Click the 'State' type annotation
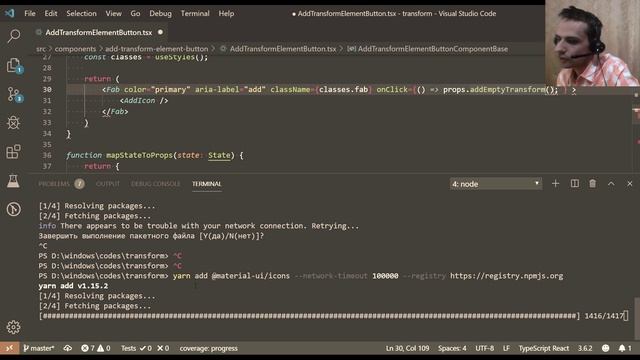This screenshot has width=640, height=360. 219,155
